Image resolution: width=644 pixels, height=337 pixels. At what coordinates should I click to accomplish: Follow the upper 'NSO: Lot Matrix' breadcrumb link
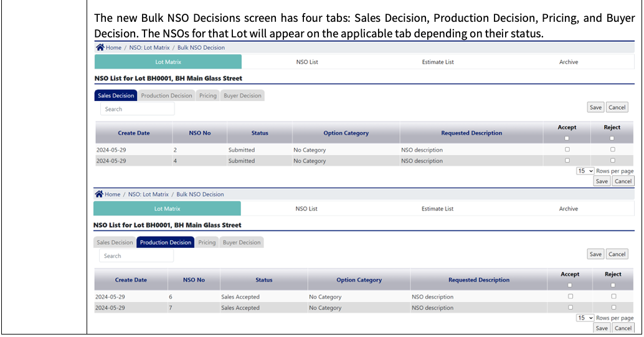[149, 48]
